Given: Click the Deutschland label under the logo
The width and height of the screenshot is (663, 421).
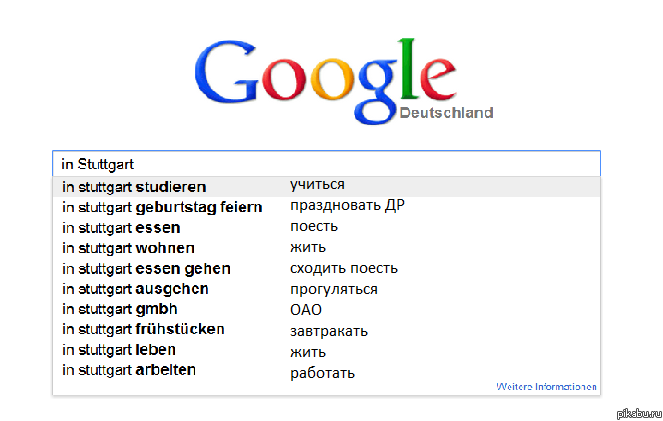Looking at the screenshot, I should (446, 113).
